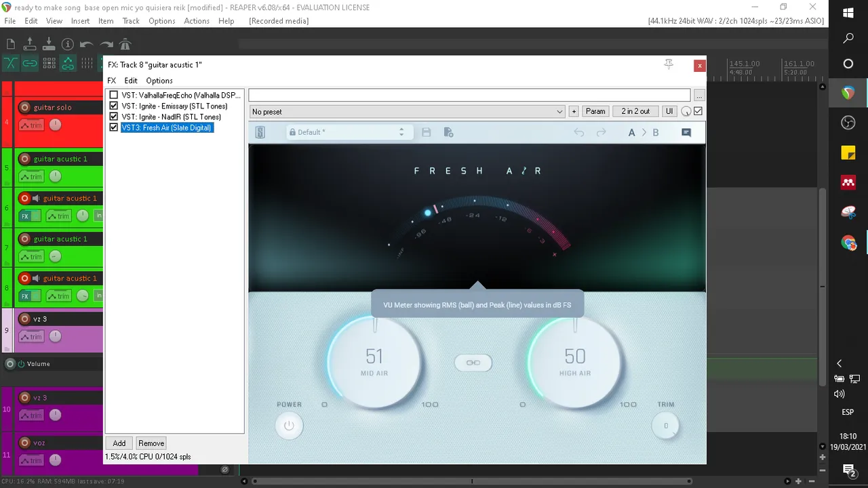Image resolution: width=868 pixels, height=488 pixels.
Task: Open the Insert menu
Action: tap(80, 21)
